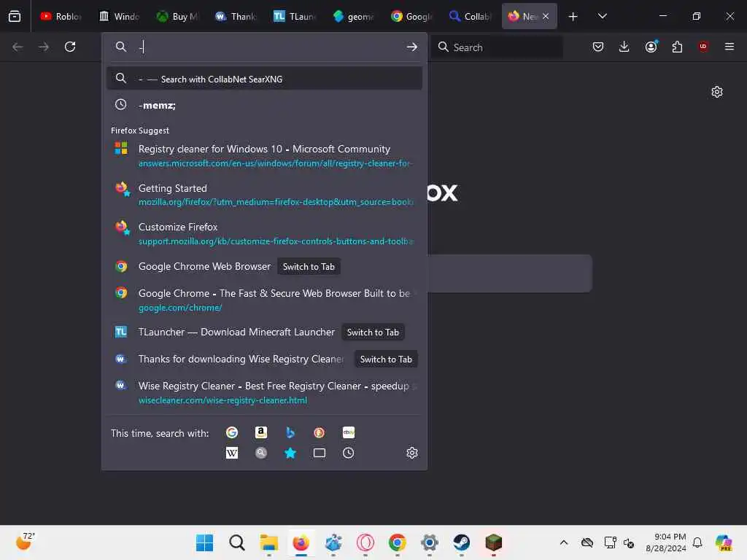Search this time with Wikipedia
Image resolution: width=747 pixels, height=560 pixels.
click(232, 453)
